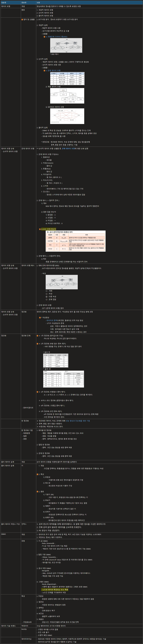143x644 pixels.
Task: Click the star icon beside '2. 특성' in 키 section
Action: [38, 474]
